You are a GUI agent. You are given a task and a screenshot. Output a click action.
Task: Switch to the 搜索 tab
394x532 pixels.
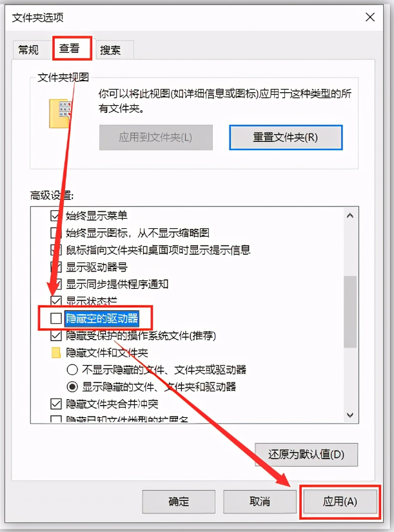[x=111, y=50]
